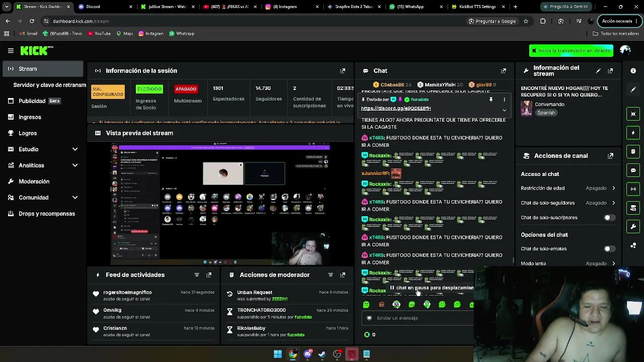Open YouTube bookmark
The image size is (644, 362).
[x=99, y=34]
